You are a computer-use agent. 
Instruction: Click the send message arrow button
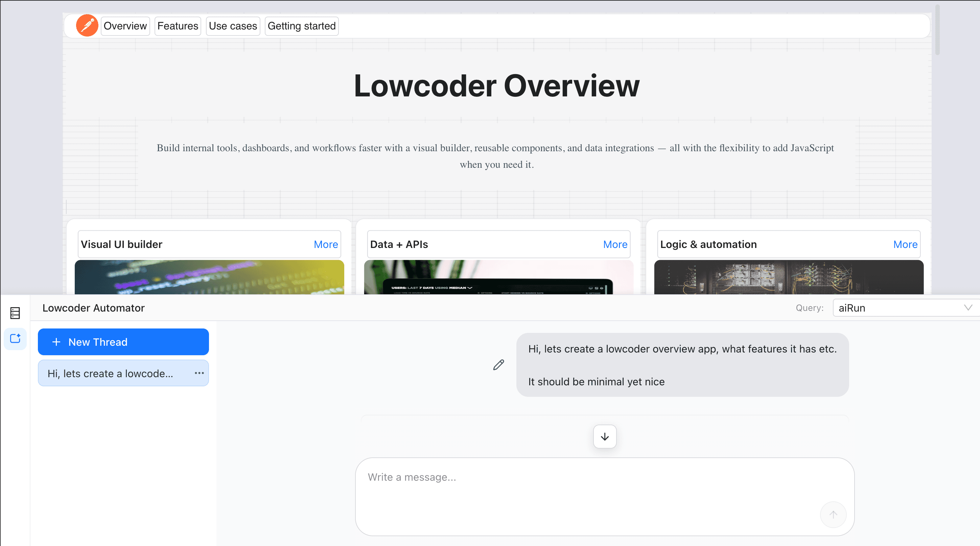(x=833, y=515)
